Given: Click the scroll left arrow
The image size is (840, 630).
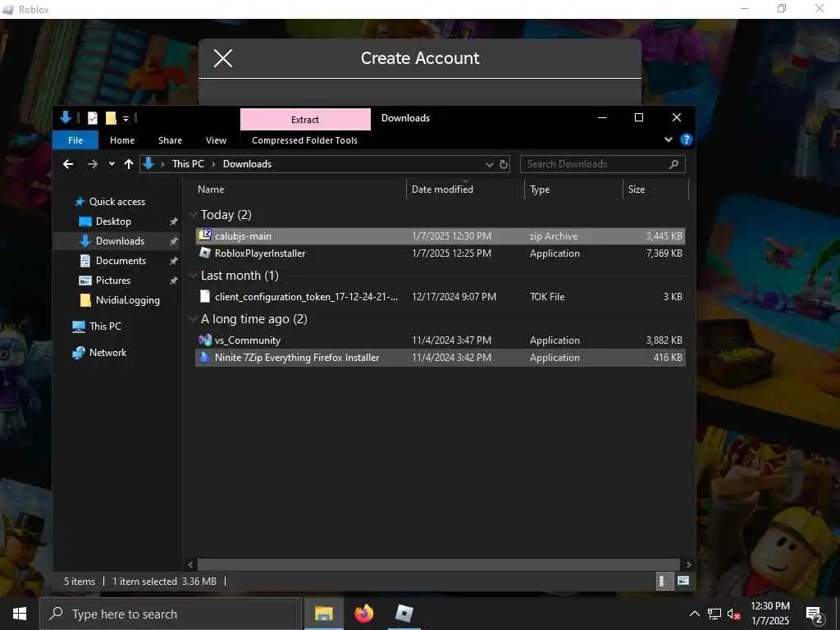Looking at the screenshot, I should (190, 564).
